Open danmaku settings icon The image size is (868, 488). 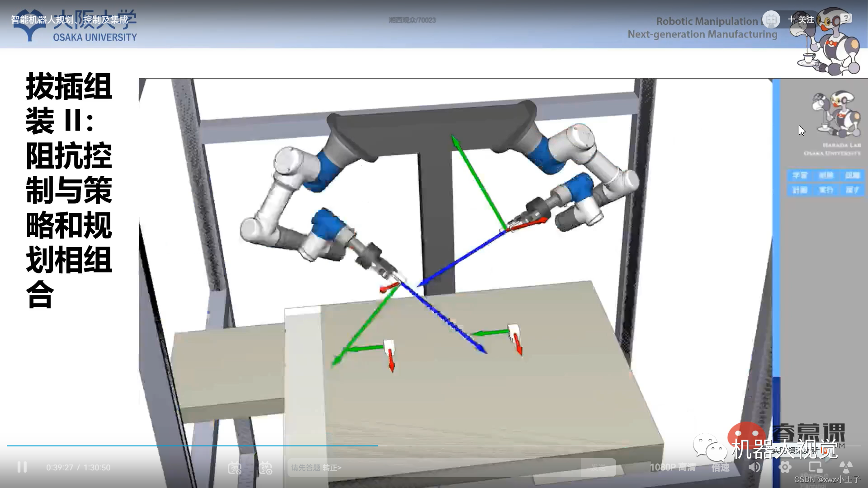point(266,468)
